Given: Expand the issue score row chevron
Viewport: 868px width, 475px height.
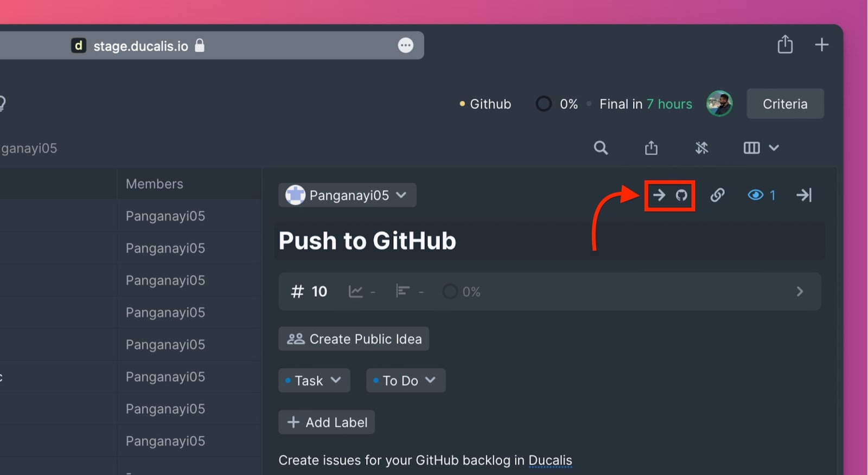Looking at the screenshot, I should tap(800, 292).
